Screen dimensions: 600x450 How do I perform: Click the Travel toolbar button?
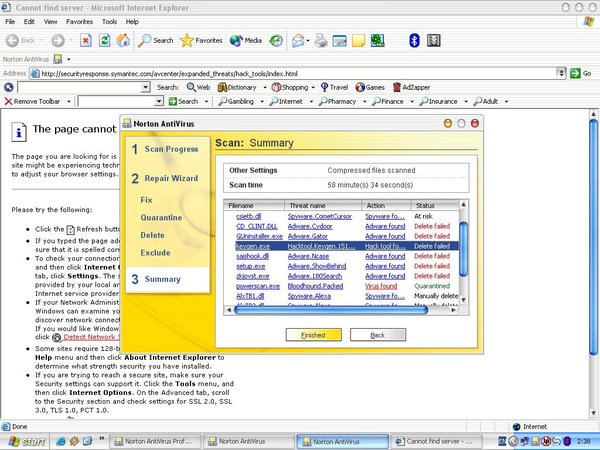[x=334, y=87]
